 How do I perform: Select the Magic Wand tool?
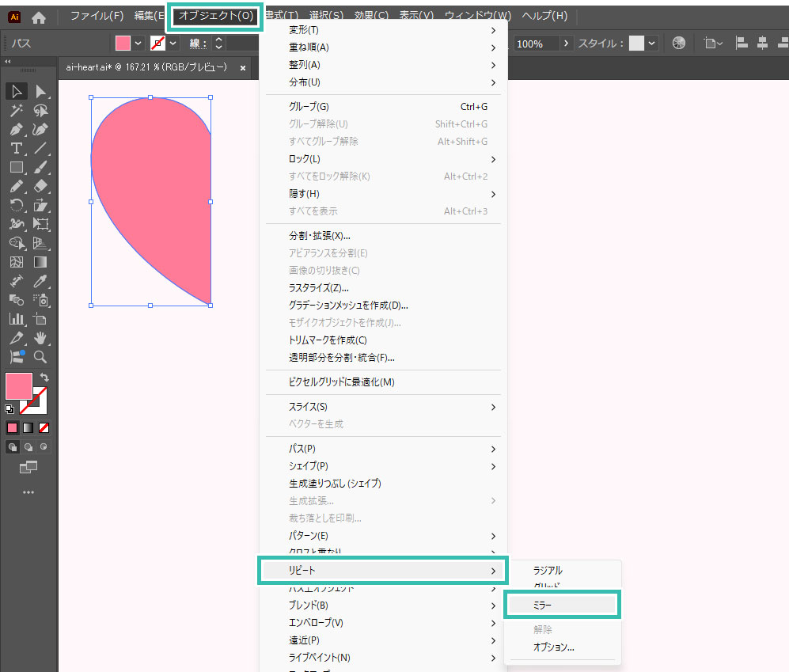(17, 111)
